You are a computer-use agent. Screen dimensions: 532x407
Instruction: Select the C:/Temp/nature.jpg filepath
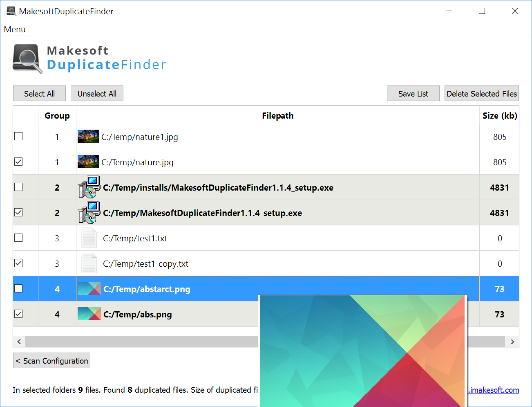click(x=137, y=162)
